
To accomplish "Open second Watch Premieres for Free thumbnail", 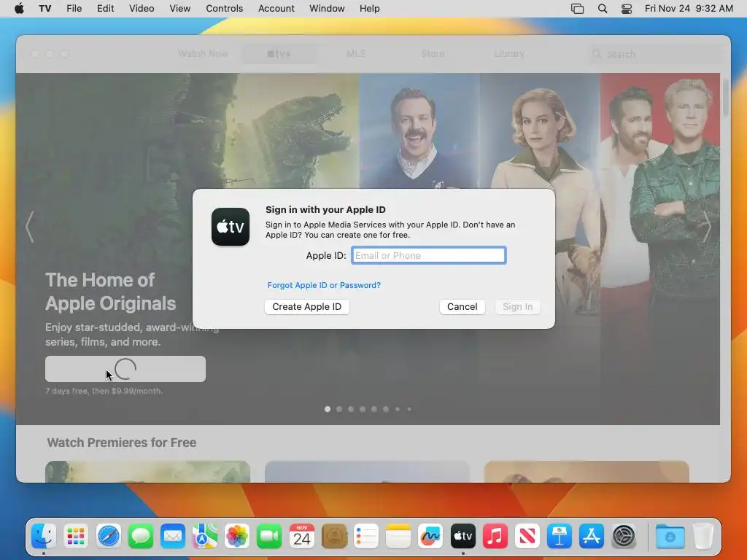I will coord(367,472).
